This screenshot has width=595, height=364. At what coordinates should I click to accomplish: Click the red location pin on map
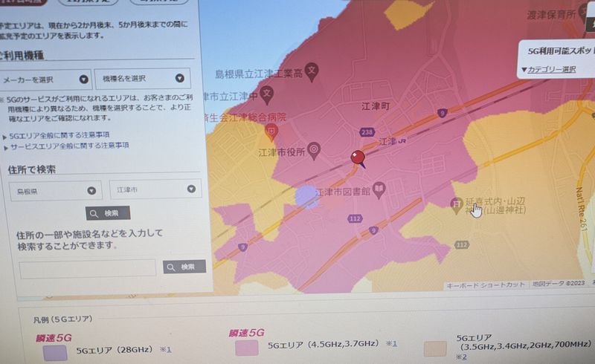point(358,158)
